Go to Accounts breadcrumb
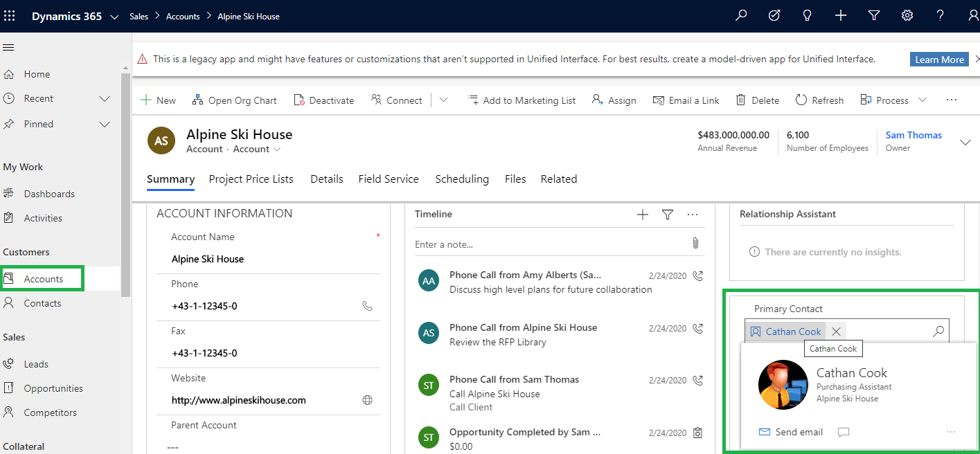This screenshot has width=980, height=454. (183, 16)
